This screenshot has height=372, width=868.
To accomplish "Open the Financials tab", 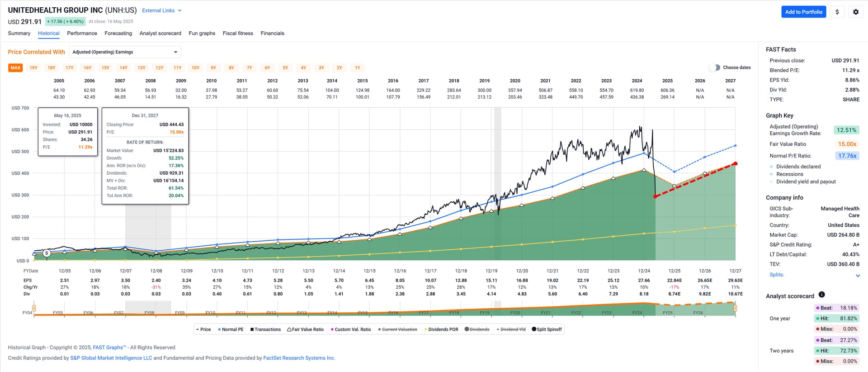I will (x=272, y=33).
